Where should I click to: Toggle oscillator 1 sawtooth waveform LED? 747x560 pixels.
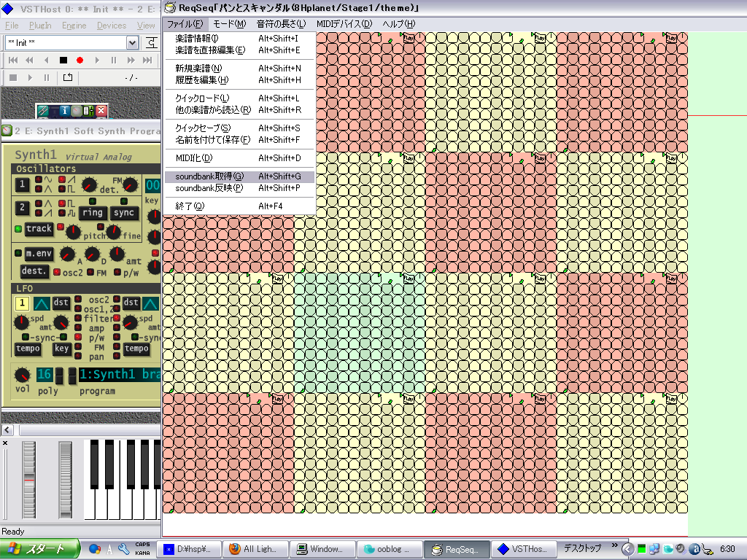coord(62,179)
